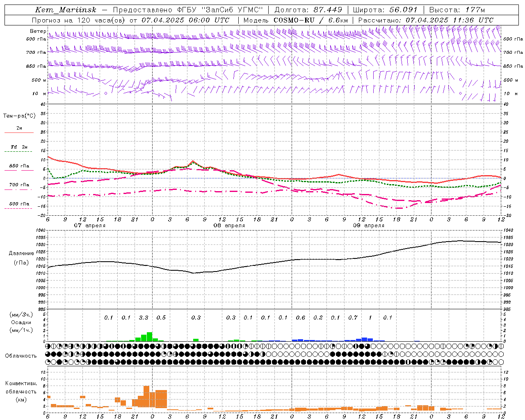Click the '08 апреля' date label
Image resolution: width=525 pixels, height=420 pixels.
click(x=229, y=226)
